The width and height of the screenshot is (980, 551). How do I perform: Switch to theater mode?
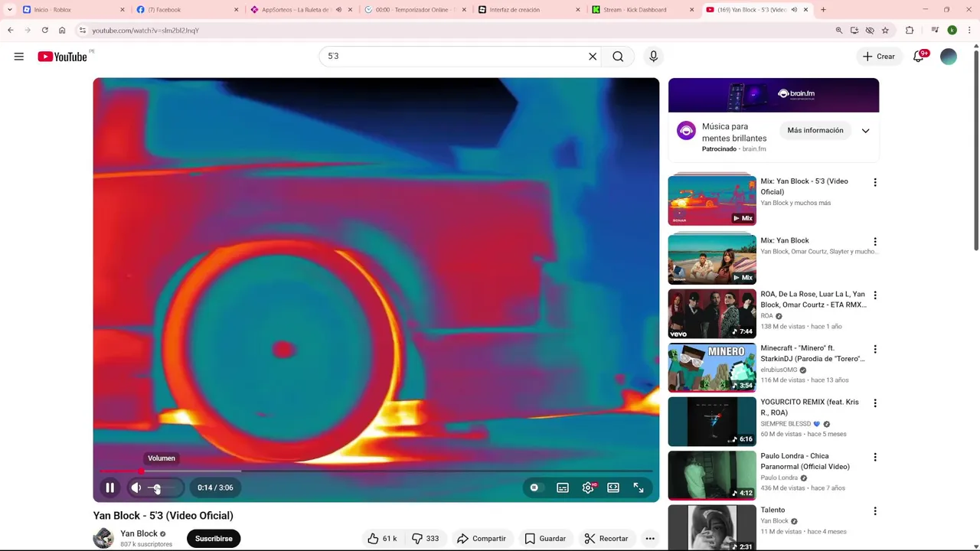tap(613, 487)
